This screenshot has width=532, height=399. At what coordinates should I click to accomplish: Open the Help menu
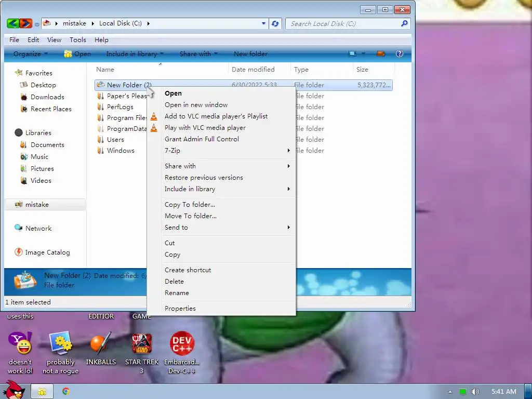(x=101, y=39)
